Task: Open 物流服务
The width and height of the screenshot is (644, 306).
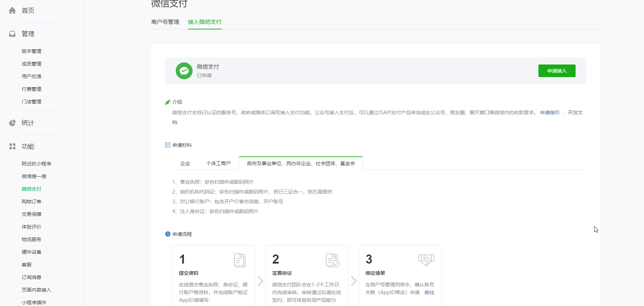Action: pyautogui.click(x=32, y=239)
